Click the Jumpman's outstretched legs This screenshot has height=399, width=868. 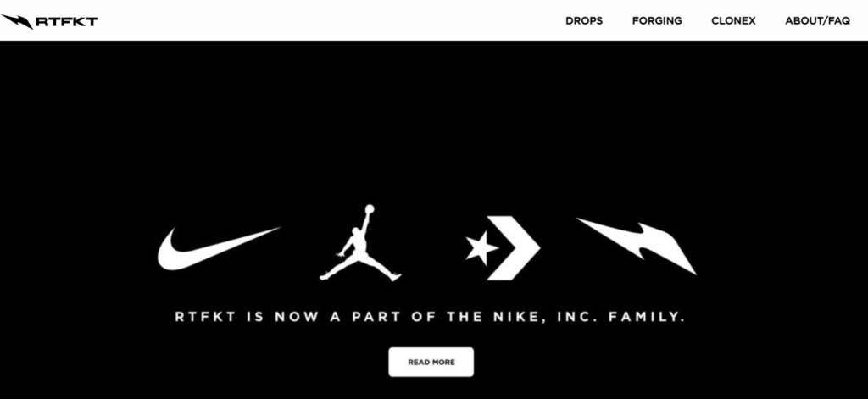tap(359, 268)
